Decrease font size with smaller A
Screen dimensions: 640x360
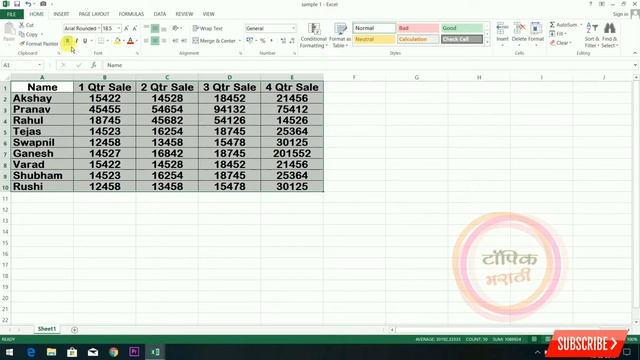click(x=135, y=28)
